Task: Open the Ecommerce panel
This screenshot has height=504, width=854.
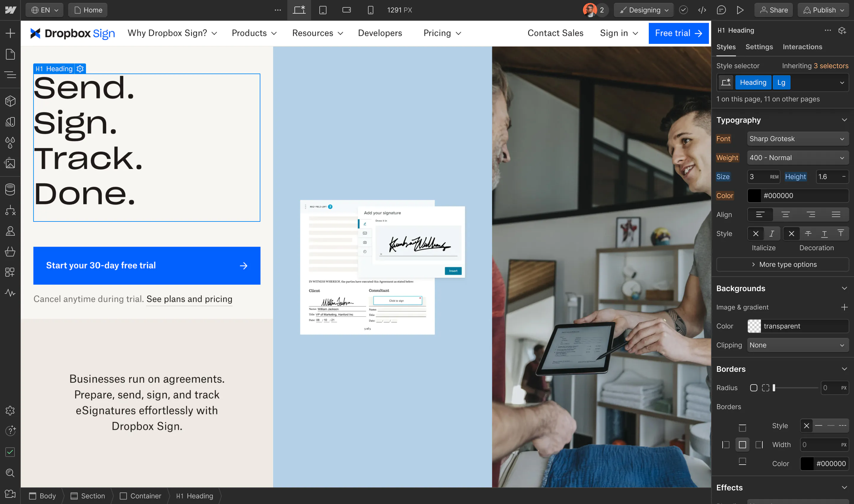Action: [10, 251]
